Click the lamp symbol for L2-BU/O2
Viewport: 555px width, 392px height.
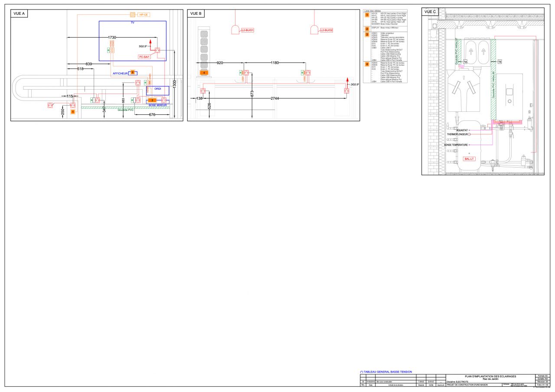tap(314, 30)
